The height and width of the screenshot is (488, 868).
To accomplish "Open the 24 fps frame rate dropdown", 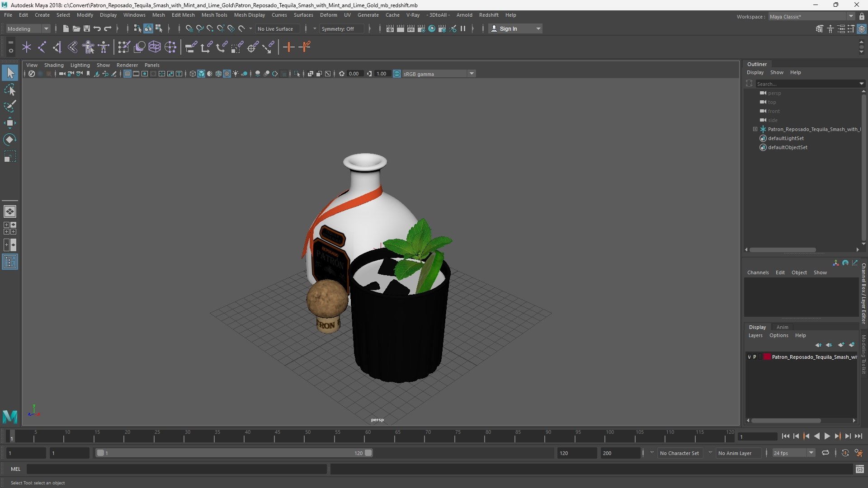I will coord(793,453).
